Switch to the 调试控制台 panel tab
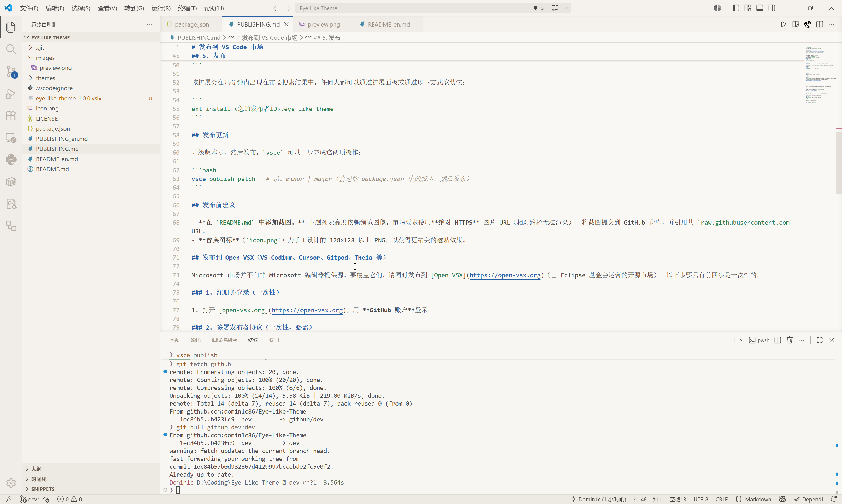 224,340
